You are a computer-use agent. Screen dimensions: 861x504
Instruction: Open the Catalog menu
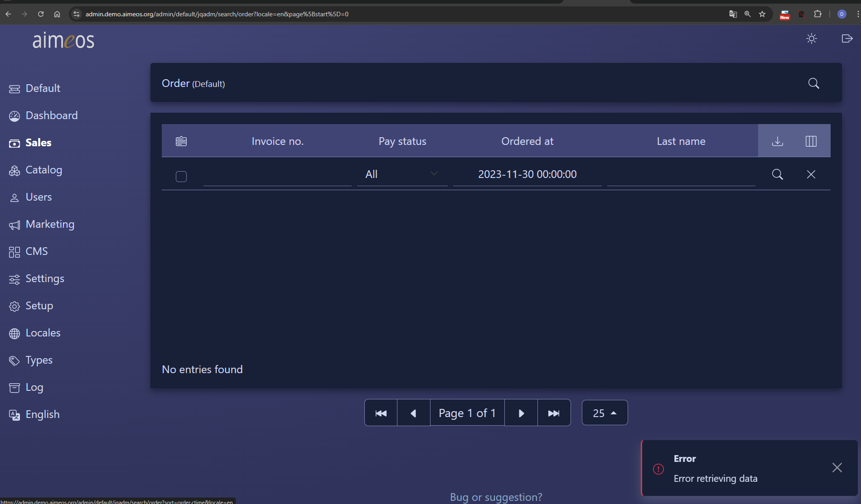click(x=35, y=170)
